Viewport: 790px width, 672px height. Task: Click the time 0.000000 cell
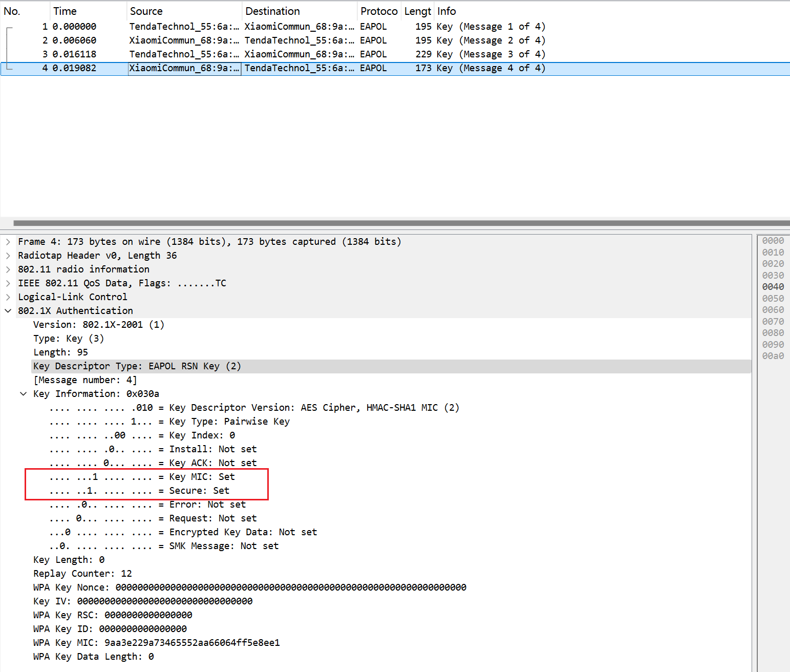click(x=74, y=27)
